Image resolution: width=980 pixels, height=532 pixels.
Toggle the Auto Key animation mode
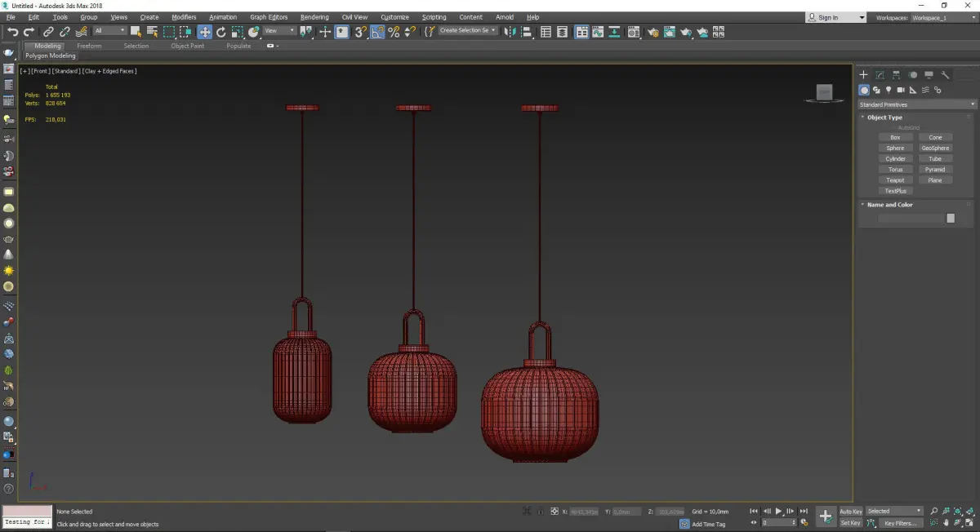851,512
